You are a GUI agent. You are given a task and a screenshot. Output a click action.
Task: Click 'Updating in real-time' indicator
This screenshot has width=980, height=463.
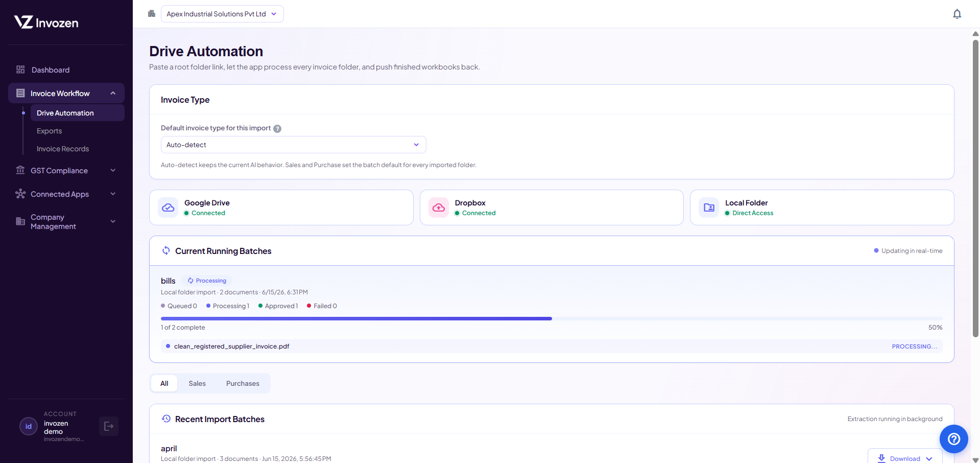[909, 250]
